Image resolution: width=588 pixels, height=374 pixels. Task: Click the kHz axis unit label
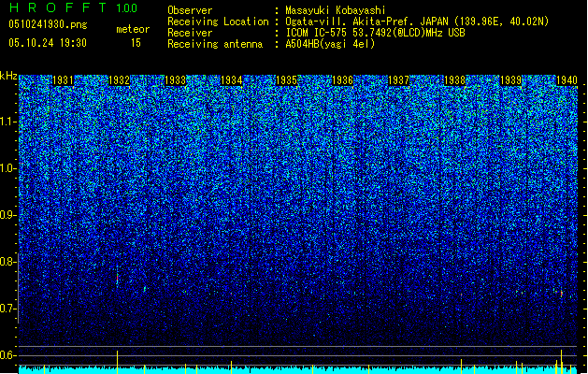click(x=8, y=76)
